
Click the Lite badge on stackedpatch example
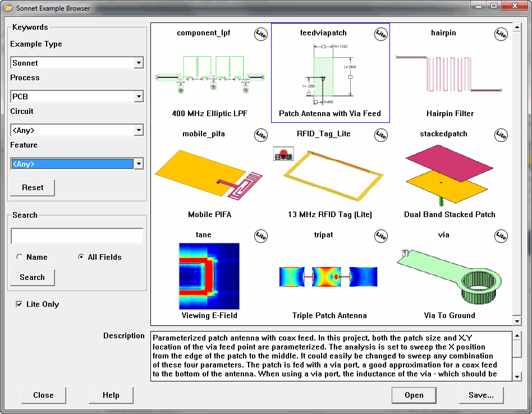501,135
